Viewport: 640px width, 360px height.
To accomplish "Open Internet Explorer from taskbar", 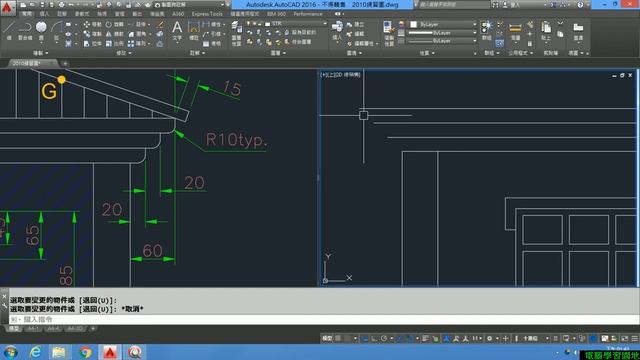I will point(36,351).
